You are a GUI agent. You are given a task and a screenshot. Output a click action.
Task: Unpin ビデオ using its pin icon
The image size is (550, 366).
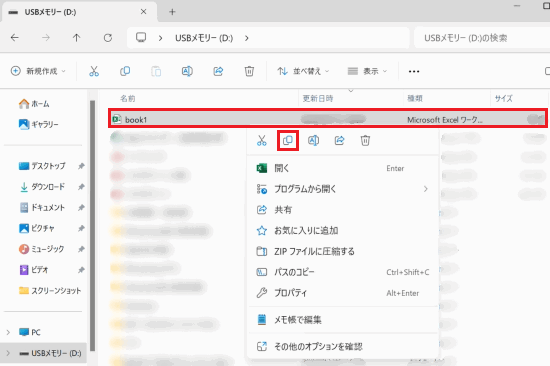click(81, 270)
